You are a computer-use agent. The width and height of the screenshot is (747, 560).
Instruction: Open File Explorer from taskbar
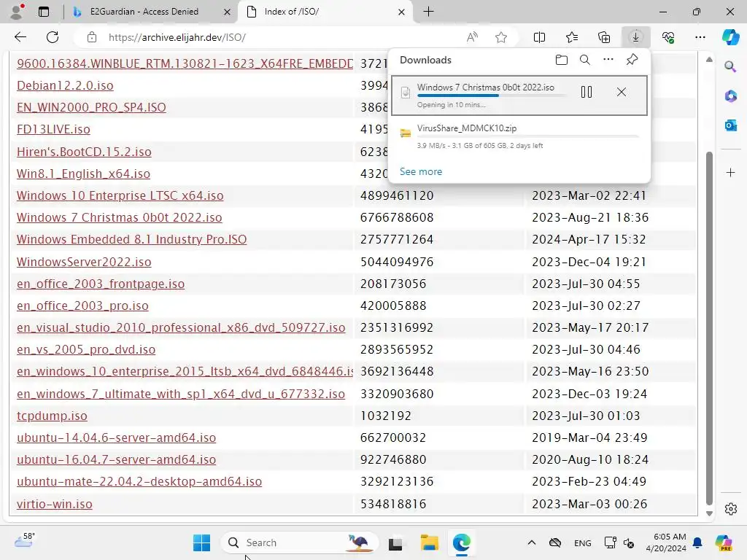coord(429,542)
